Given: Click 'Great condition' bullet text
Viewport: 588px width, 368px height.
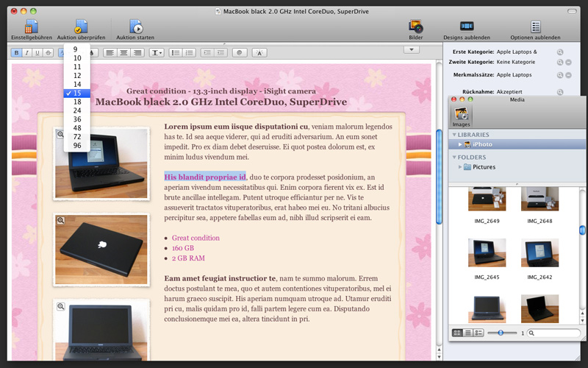Looking at the screenshot, I should [196, 238].
